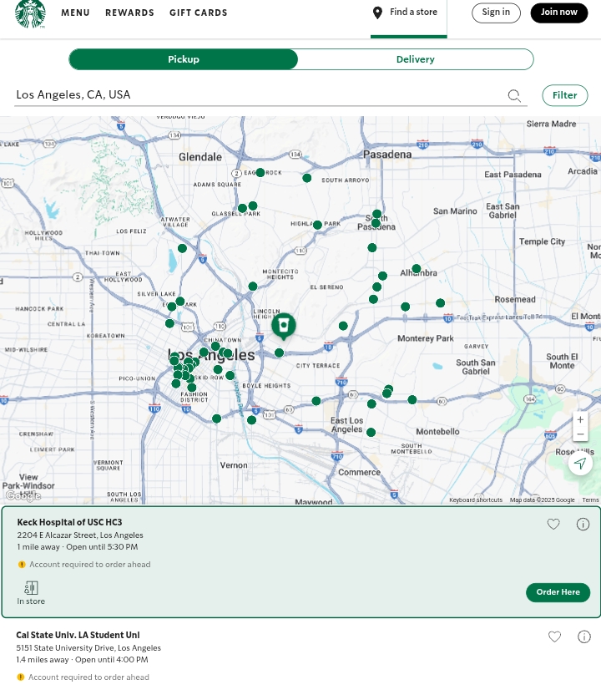
Task: Click the Google logo on the map
Action: point(23,495)
